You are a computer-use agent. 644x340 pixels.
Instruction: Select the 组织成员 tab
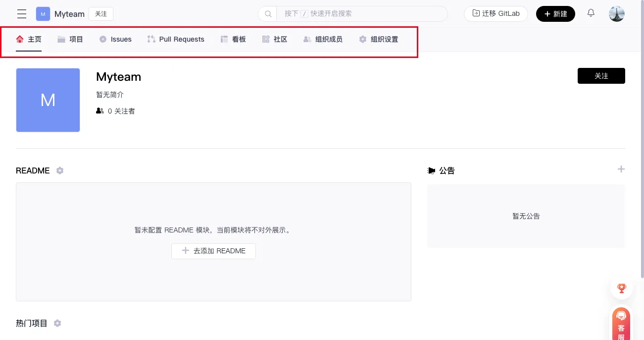323,39
